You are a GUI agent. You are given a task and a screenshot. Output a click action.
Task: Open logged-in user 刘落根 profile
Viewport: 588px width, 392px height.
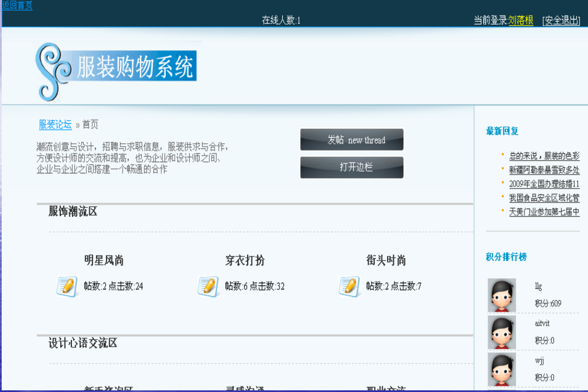(521, 20)
